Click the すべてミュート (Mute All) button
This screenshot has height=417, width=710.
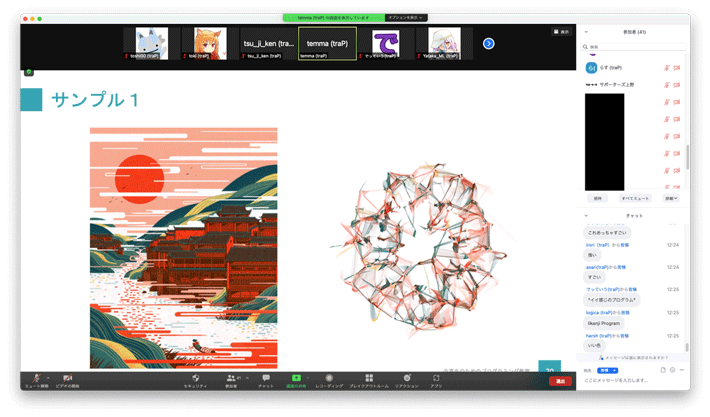634,198
